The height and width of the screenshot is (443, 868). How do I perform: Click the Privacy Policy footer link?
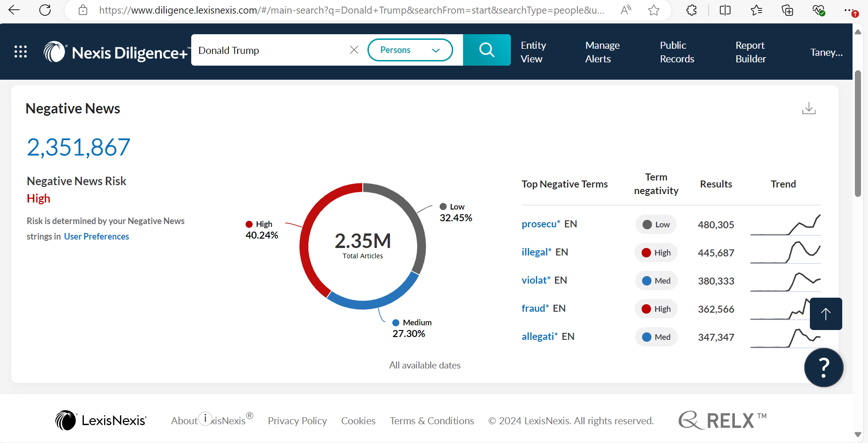pos(297,420)
